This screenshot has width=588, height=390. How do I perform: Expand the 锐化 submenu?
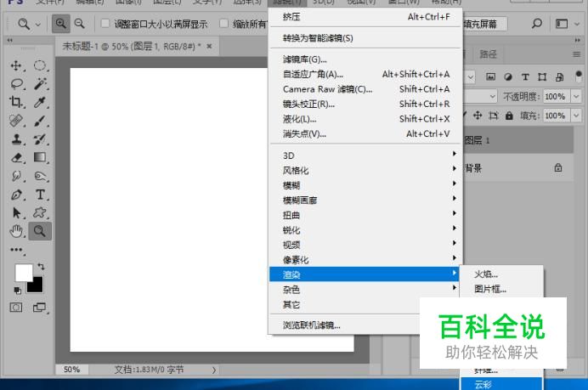365,230
